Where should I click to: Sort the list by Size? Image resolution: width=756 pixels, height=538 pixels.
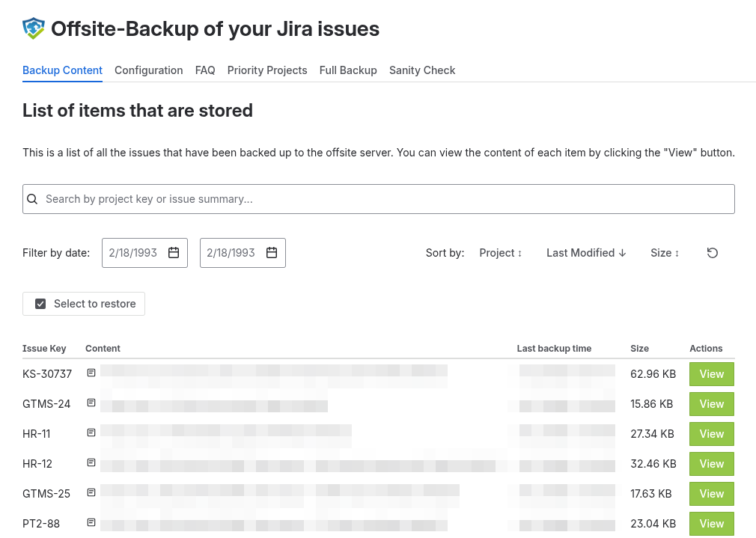[664, 253]
